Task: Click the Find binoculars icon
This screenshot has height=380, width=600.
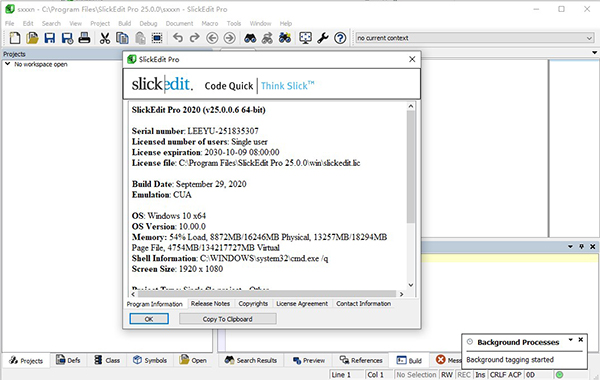Action: point(250,38)
